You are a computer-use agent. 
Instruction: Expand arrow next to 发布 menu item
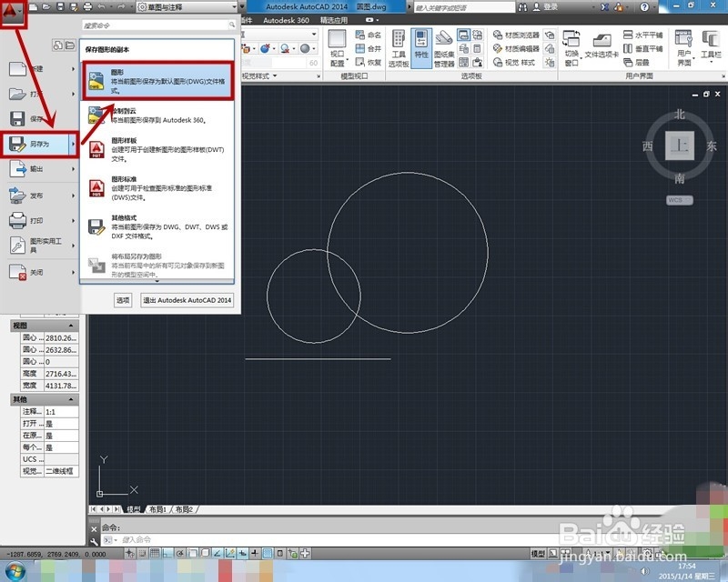tap(73, 196)
